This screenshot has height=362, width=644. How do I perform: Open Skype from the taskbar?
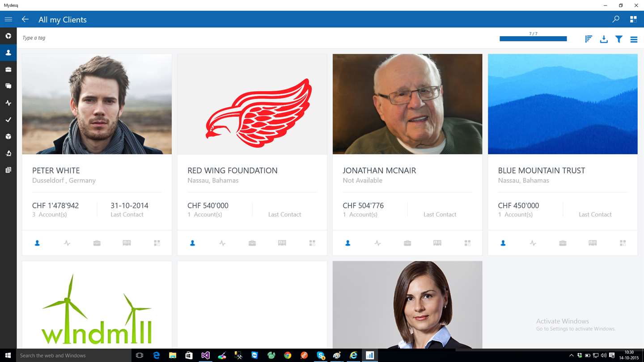click(x=321, y=355)
